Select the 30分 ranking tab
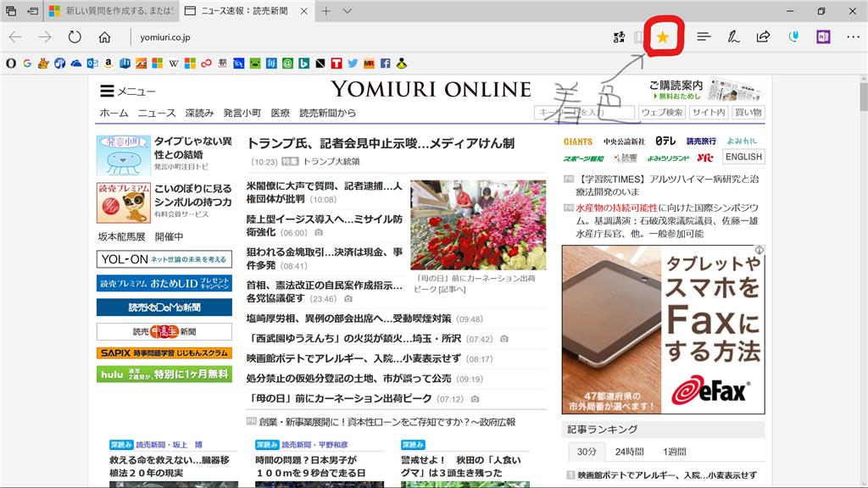Image resolution: width=868 pixels, height=488 pixels. (x=587, y=452)
